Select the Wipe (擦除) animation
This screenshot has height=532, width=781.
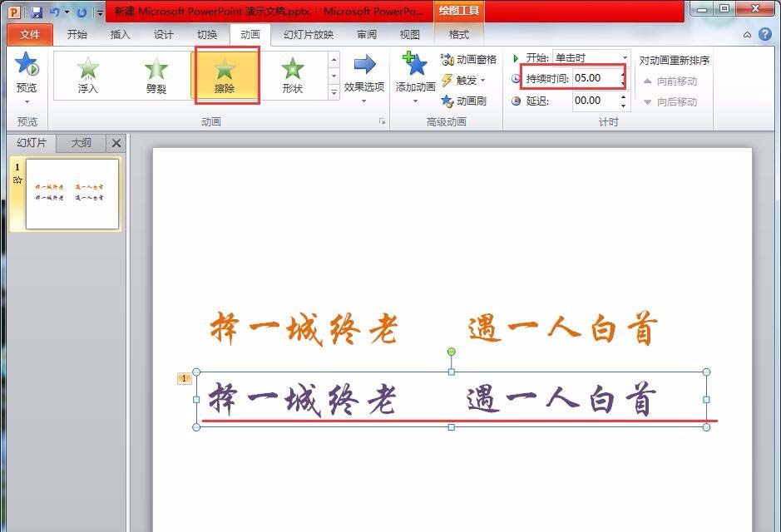pyautogui.click(x=225, y=75)
